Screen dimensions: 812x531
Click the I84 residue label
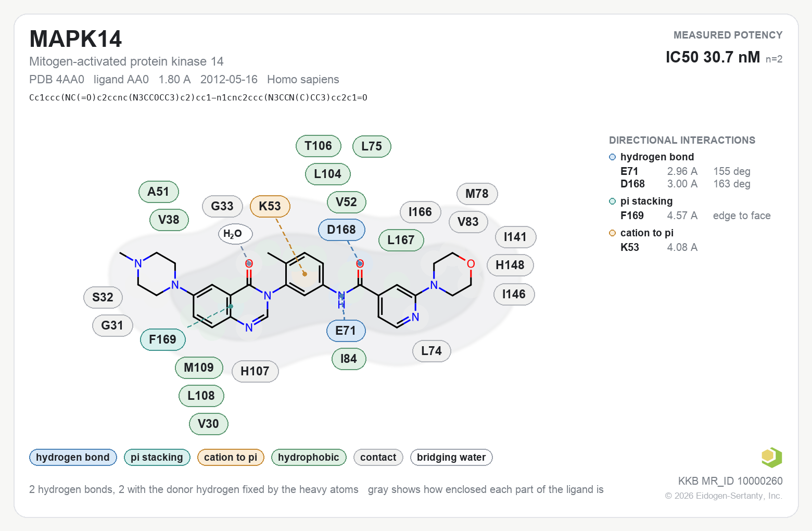(x=349, y=359)
